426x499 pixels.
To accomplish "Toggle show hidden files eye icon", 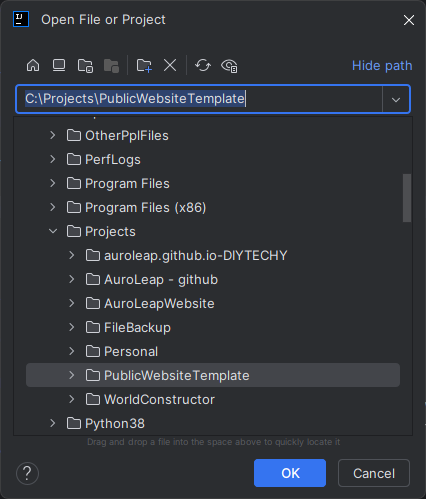I will point(229,66).
